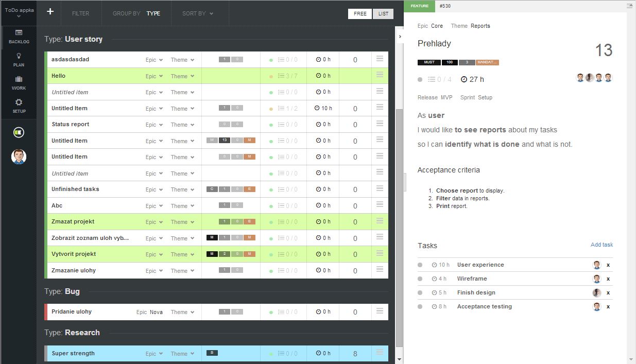Remove the Wireframe task with its x
Image resolution: width=636 pixels, height=364 pixels.
click(608, 278)
